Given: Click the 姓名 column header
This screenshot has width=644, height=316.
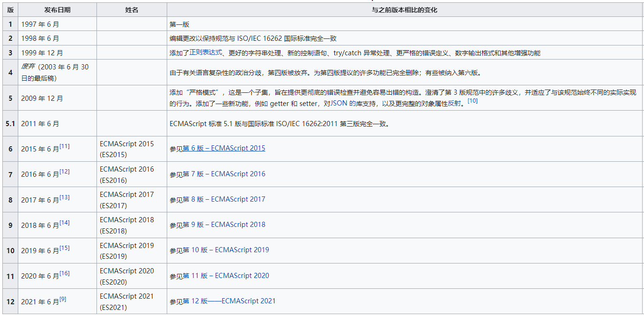Looking at the screenshot, I should pos(132,10).
